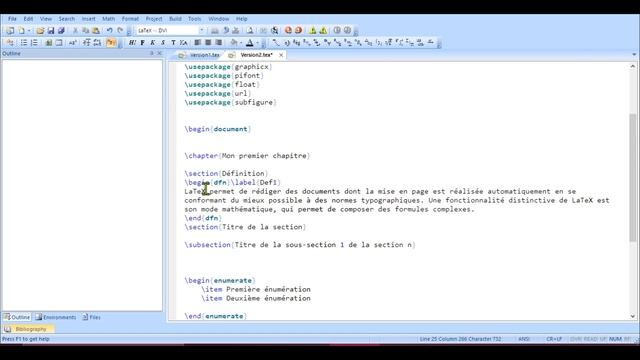Toggle small caps KA formatting

pyautogui.click(x=183, y=42)
